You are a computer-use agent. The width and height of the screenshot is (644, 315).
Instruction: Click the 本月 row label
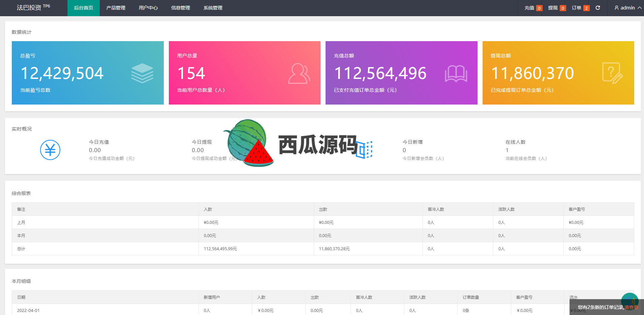21,235
